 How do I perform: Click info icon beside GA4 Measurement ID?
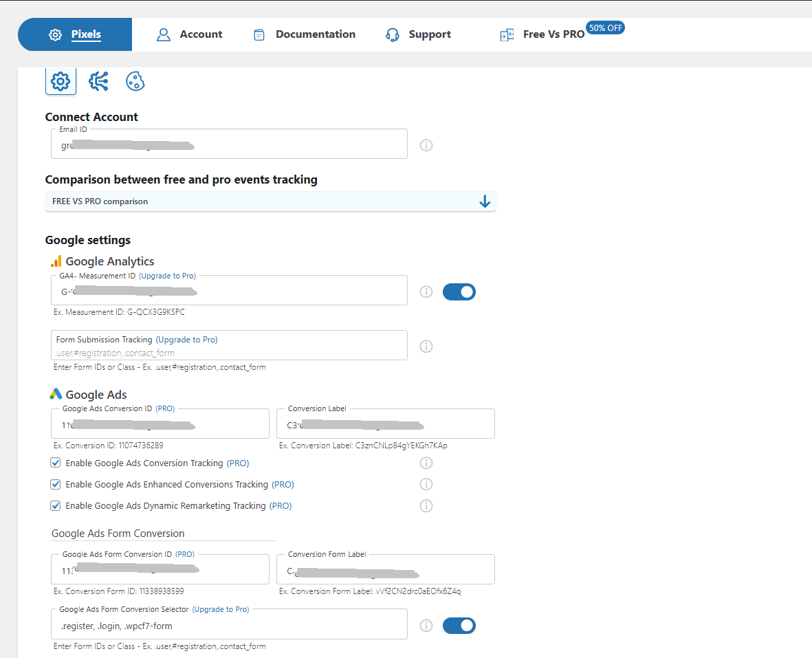426,292
